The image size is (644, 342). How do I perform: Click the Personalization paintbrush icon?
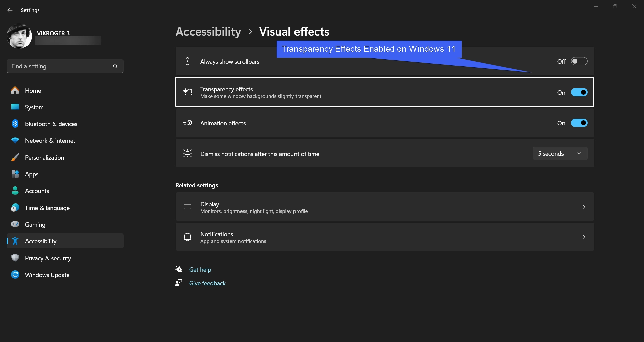coord(15,157)
